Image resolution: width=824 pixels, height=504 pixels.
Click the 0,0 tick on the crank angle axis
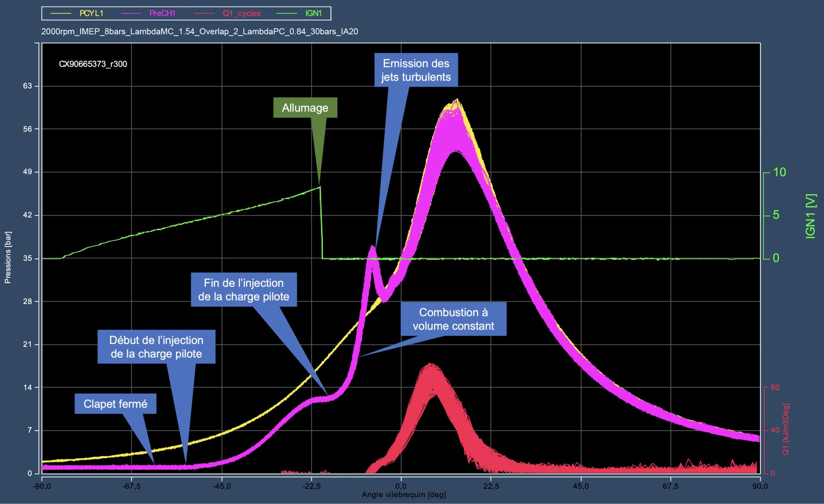point(401,486)
